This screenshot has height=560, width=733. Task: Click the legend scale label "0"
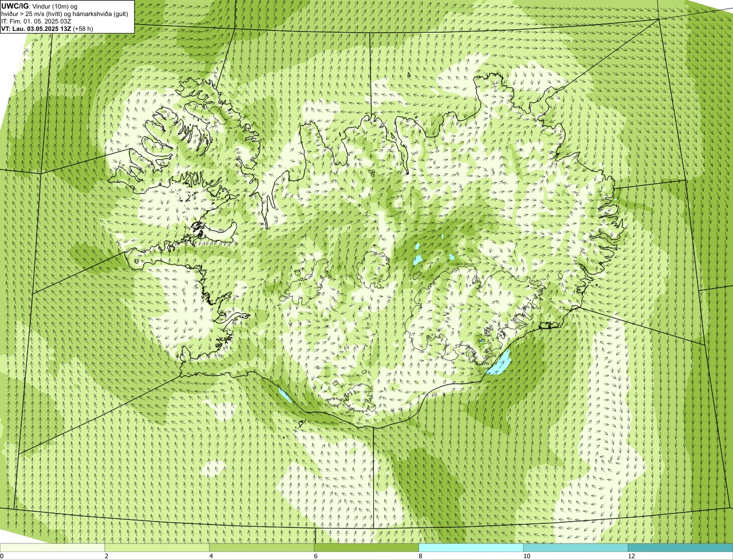tap(2, 556)
